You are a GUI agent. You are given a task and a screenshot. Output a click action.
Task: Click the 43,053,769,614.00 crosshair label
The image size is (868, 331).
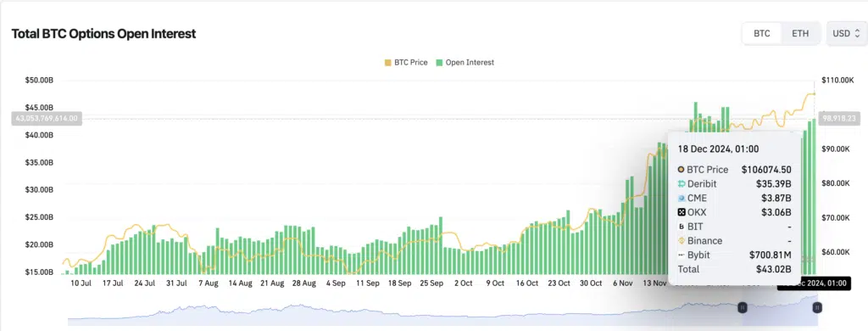[47, 118]
